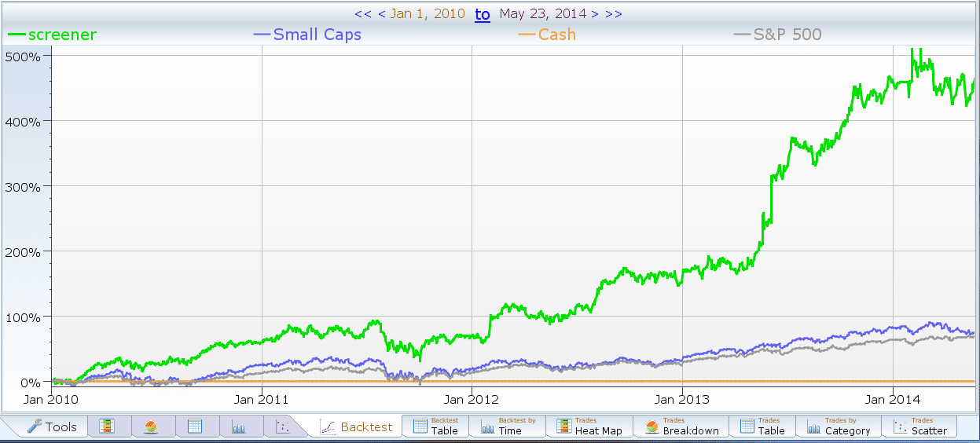Open the Tools tab with wrench icon
This screenshot has height=443, width=980.
pos(52,427)
